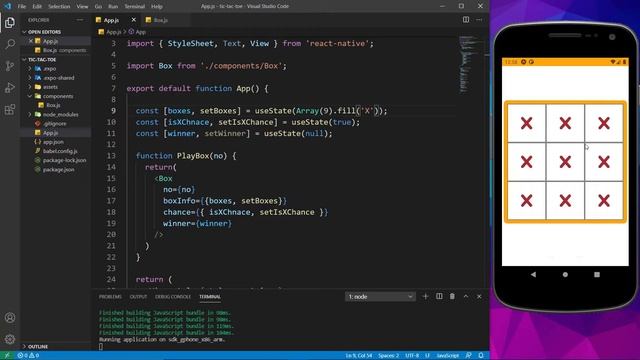Open the File menu
640x360 pixels.
22,7
